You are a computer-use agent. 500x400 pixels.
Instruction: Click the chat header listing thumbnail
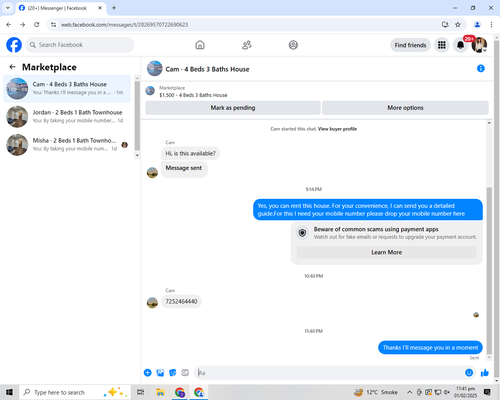pos(155,68)
